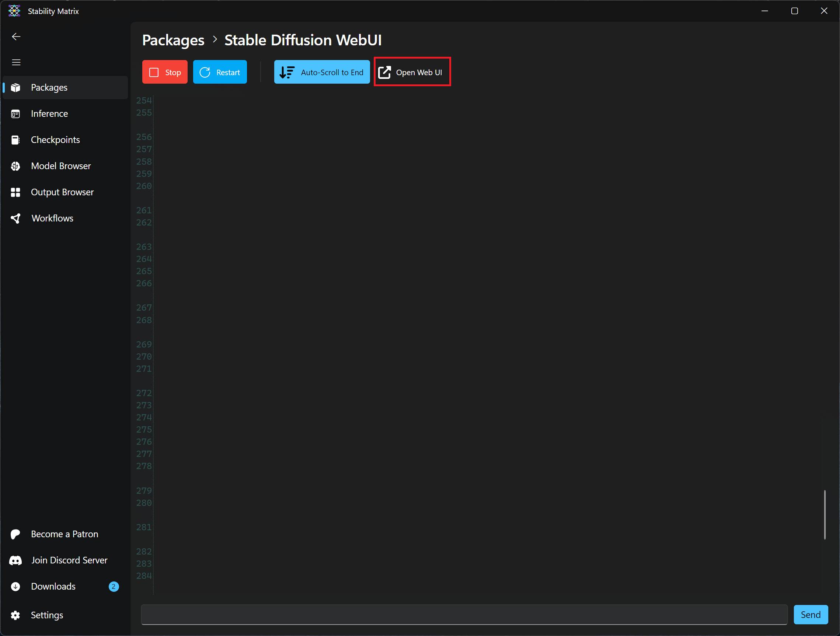Collapse the sidebar via hamburger menu
The width and height of the screenshot is (840, 636).
[16, 62]
